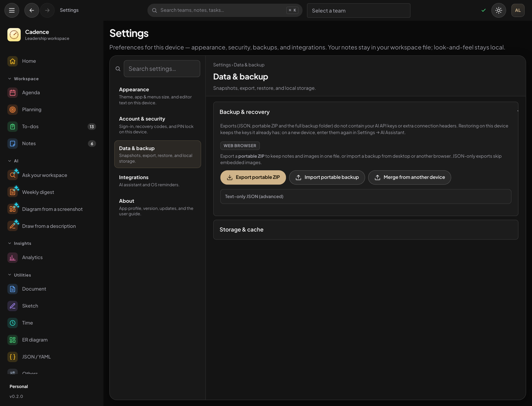The image size is (532, 406).
Task: Click the v0.2.0 version label
Action: pos(16,396)
